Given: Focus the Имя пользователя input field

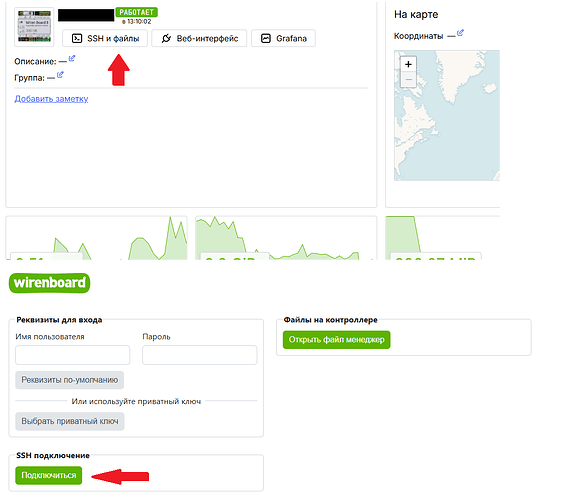Looking at the screenshot, I should coord(73,355).
